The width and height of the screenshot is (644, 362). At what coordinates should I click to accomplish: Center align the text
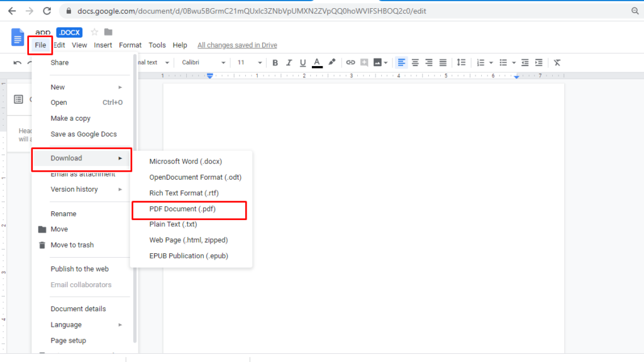coord(415,62)
